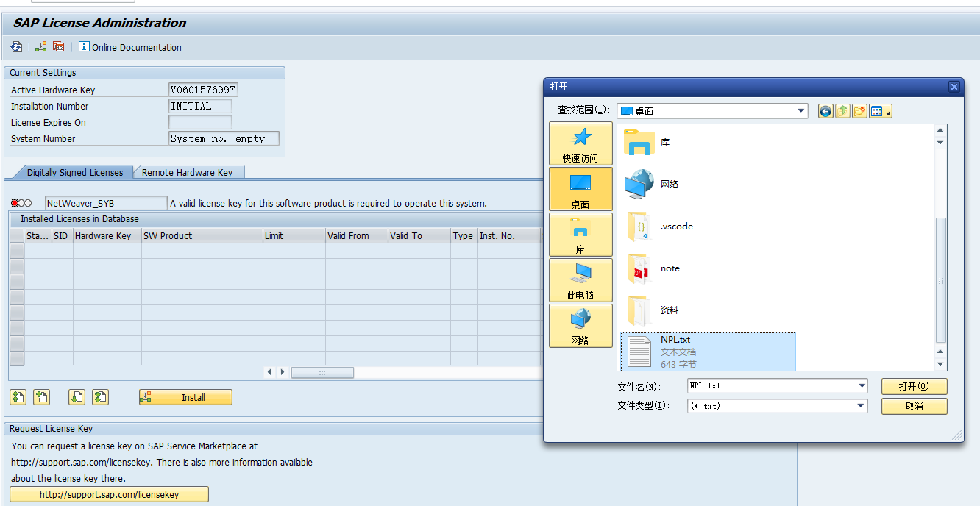The height and width of the screenshot is (506, 980).
Task: Click the refresh icon in SAP toolbar
Action: 16,47
